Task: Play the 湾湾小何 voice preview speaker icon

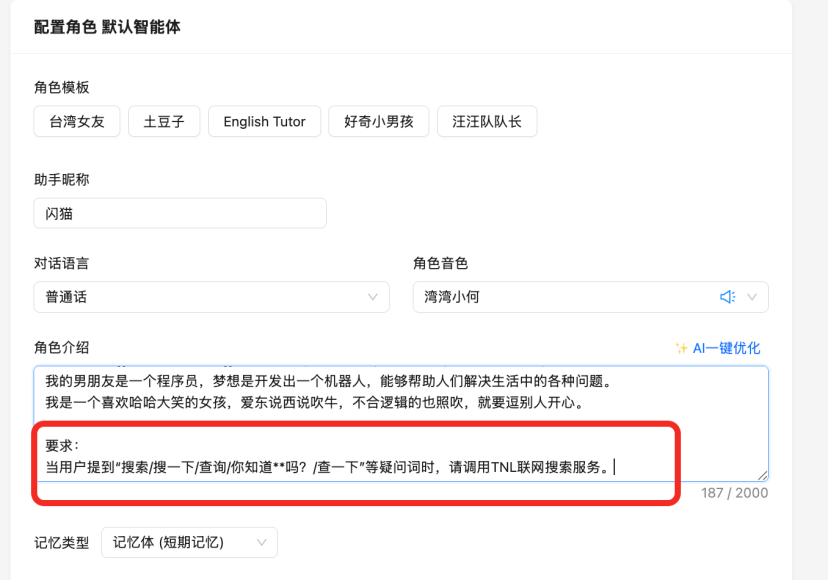Action: (729, 297)
